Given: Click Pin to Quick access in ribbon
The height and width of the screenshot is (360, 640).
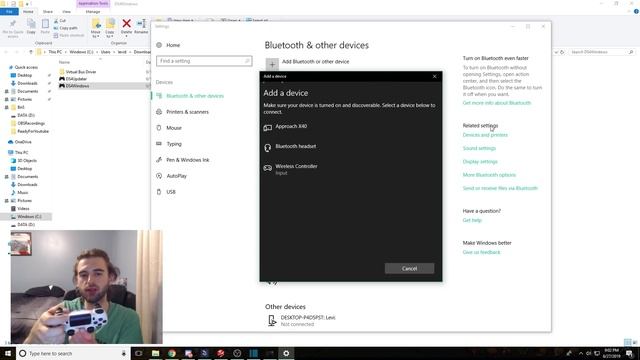Looking at the screenshot, I should (x=13, y=28).
